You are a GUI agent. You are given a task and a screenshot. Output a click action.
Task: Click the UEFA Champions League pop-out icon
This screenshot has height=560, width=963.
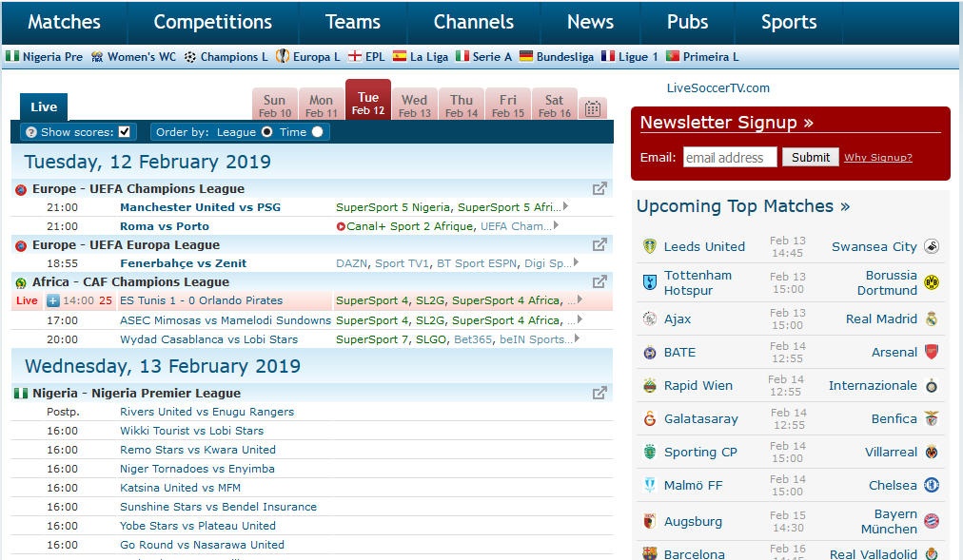pyautogui.click(x=600, y=188)
